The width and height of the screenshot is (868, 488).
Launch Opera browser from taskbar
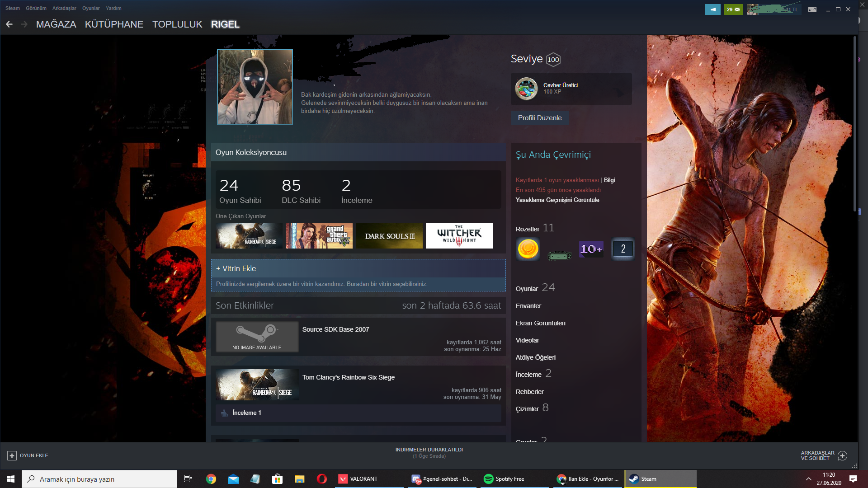(x=322, y=479)
